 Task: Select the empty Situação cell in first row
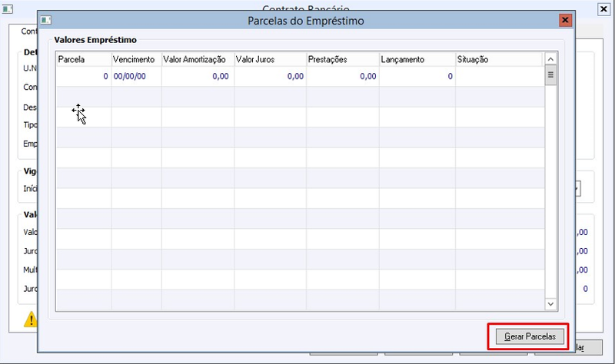pos(500,76)
